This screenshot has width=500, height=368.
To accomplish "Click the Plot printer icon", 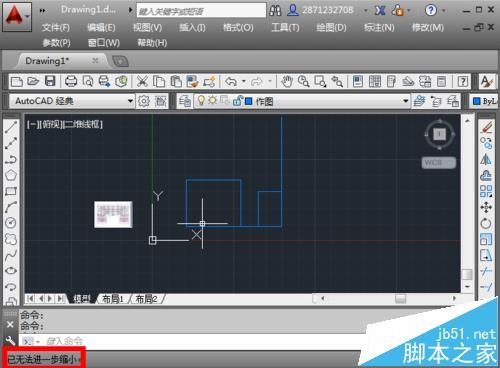I will click(x=71, y=81).
